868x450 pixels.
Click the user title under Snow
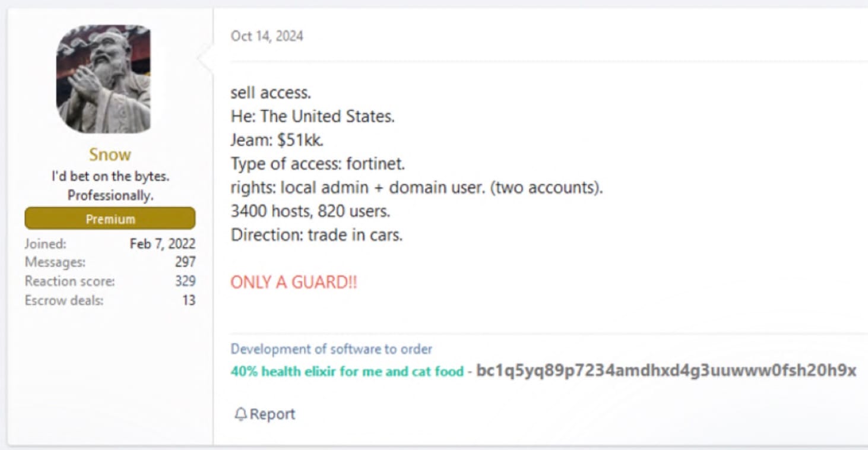(110, 186)
